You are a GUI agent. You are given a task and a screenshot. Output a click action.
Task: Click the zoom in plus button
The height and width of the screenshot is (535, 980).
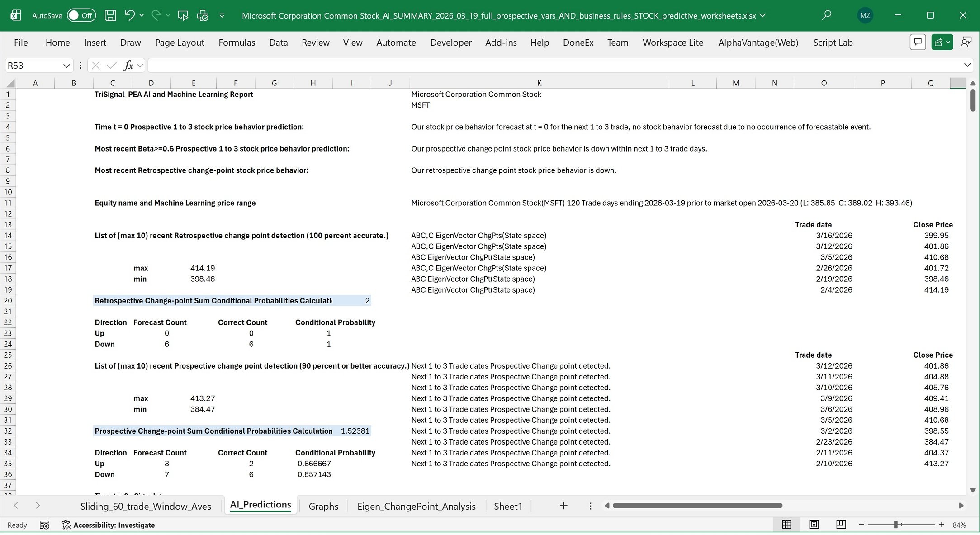941,525
